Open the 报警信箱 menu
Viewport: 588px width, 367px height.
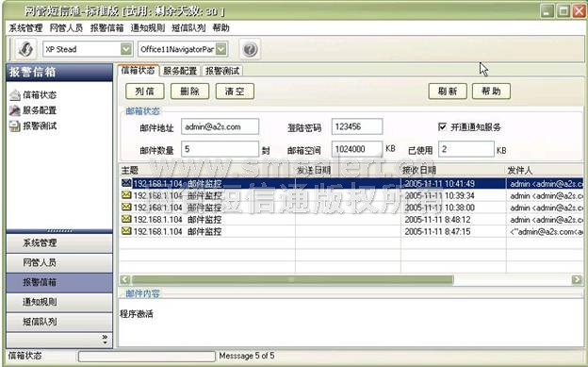pos(106,27)
